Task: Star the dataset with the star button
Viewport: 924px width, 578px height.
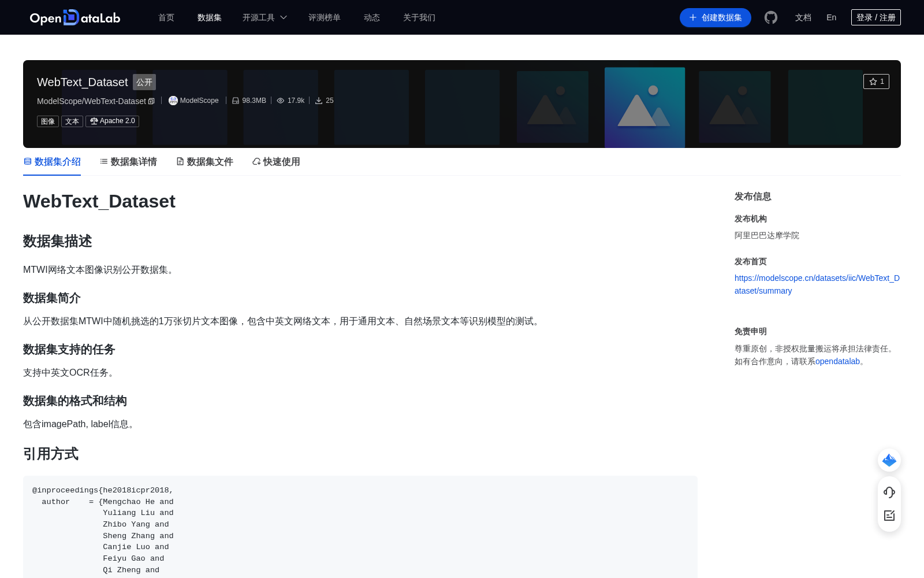Action: (876, 81)
